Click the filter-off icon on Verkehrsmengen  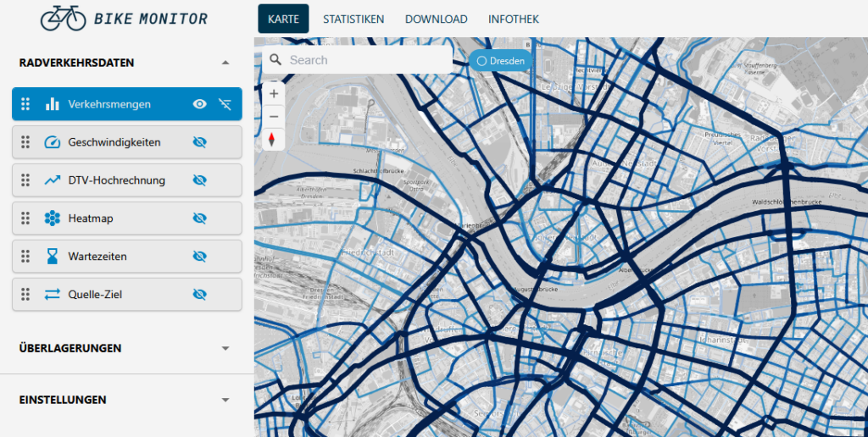point(224,104)
